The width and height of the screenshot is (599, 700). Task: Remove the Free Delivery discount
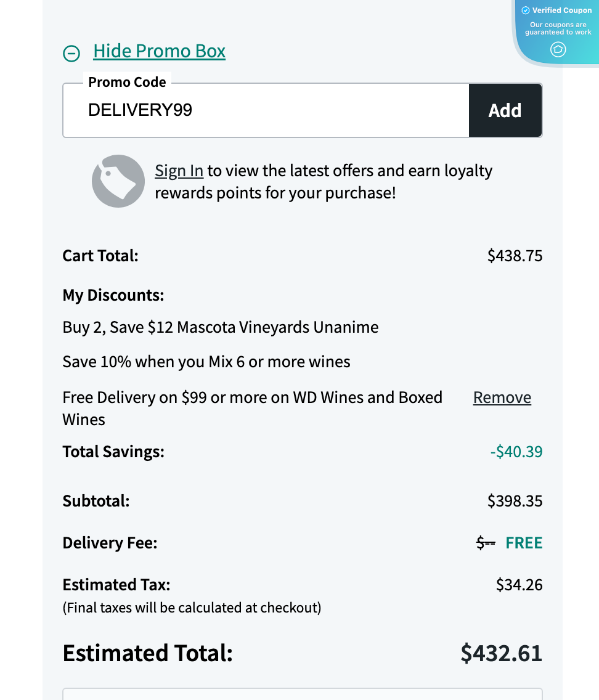[x=502, y=398]
